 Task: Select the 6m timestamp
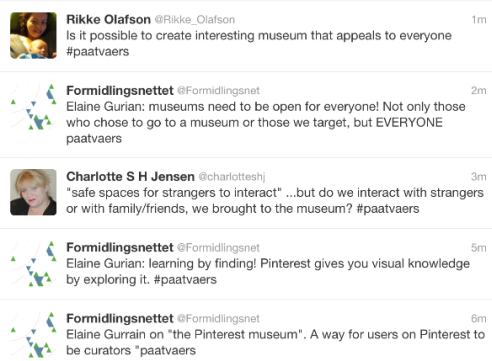(478, 319)
